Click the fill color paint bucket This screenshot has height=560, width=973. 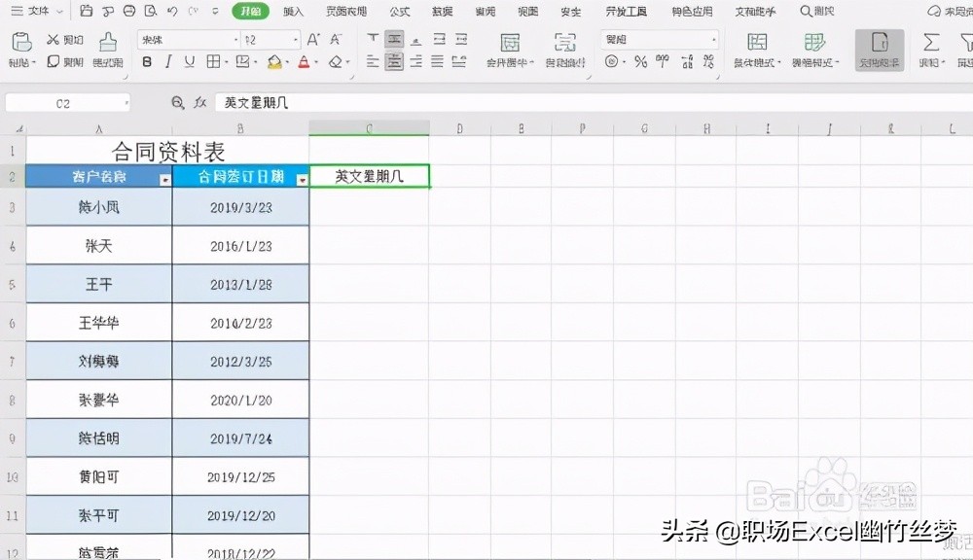pyautogui.click(x=274, y=61)
